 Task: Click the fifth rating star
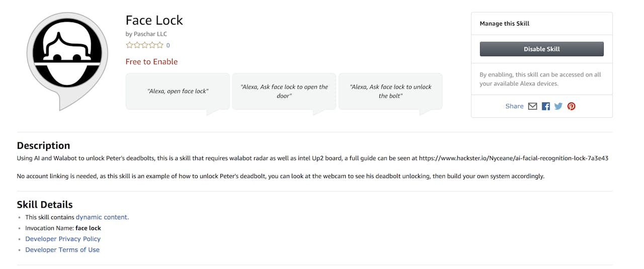160,45
